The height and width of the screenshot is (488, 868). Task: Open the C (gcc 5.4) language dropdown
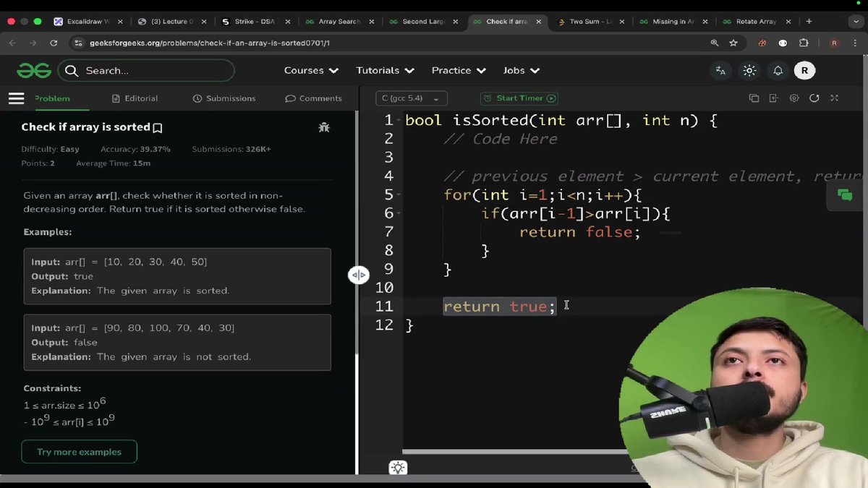pyautogui.click(x=410, y=98)
